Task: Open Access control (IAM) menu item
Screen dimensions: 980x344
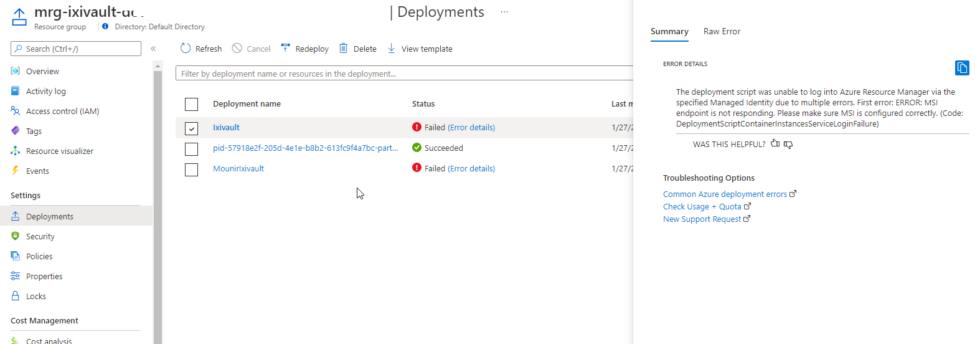Action: pyautogui.click(x=62, y=111)
